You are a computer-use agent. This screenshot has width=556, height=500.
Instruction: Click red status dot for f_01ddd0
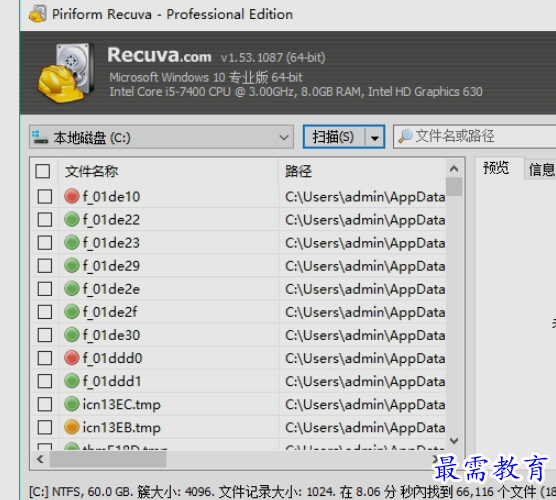point(72,358)
